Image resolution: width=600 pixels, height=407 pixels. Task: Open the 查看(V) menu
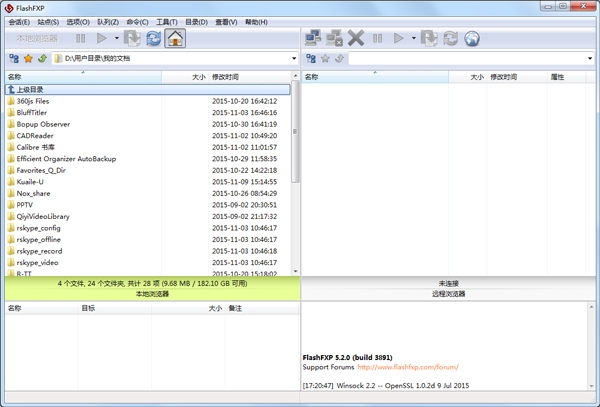point(226,22)
